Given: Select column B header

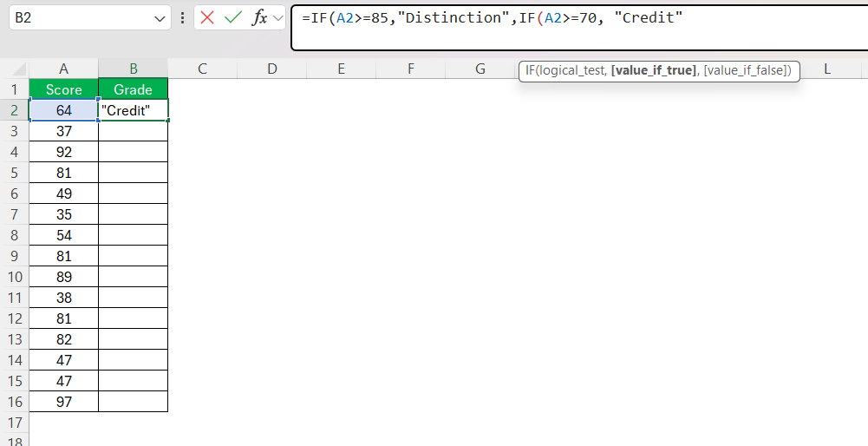Looking at the screenshot, I should (x=134, y=69).
